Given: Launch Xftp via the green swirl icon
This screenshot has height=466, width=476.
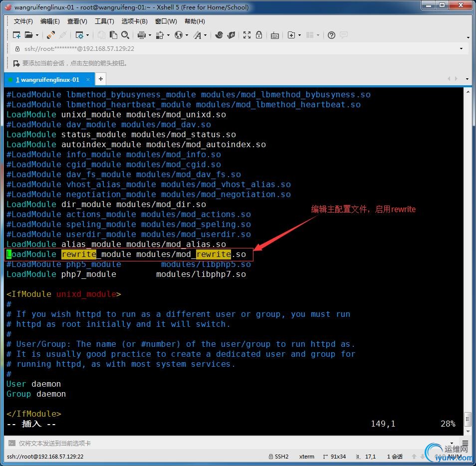Looking at the screenshot, I should (x=219, y=35).
